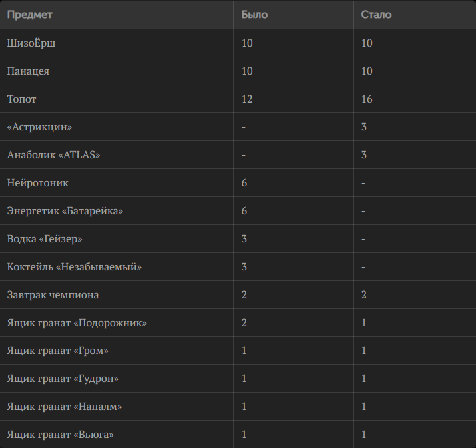This screenshot has height=448, width=476.
Task: Click the Было column header
Action: pos(254,15)
